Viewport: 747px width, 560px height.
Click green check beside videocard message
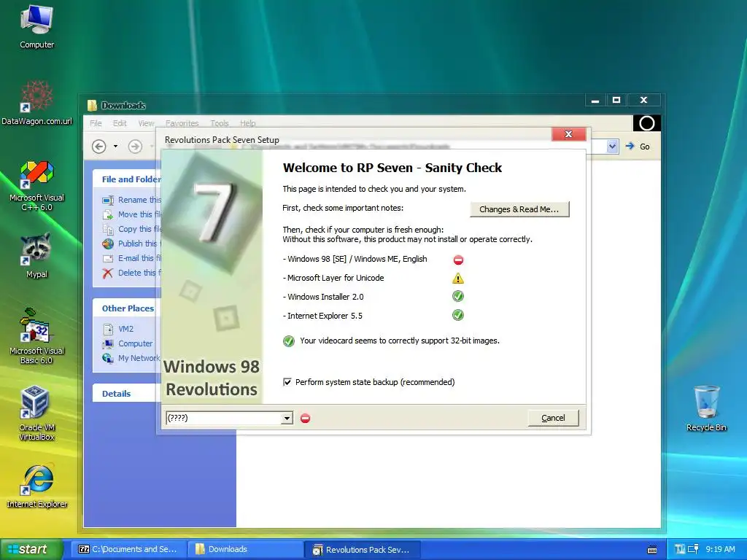click(289, 341)
